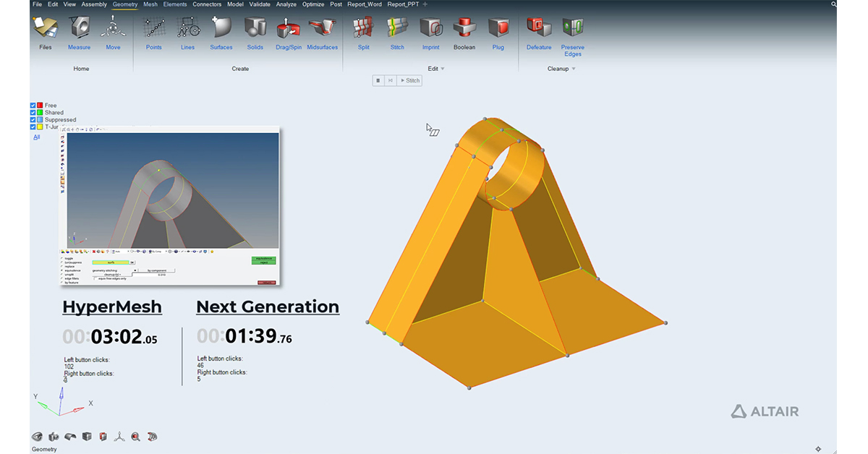Click the 'HyperMesh' heading text
This screenshot has width=868, height=454.
(112, 307)
